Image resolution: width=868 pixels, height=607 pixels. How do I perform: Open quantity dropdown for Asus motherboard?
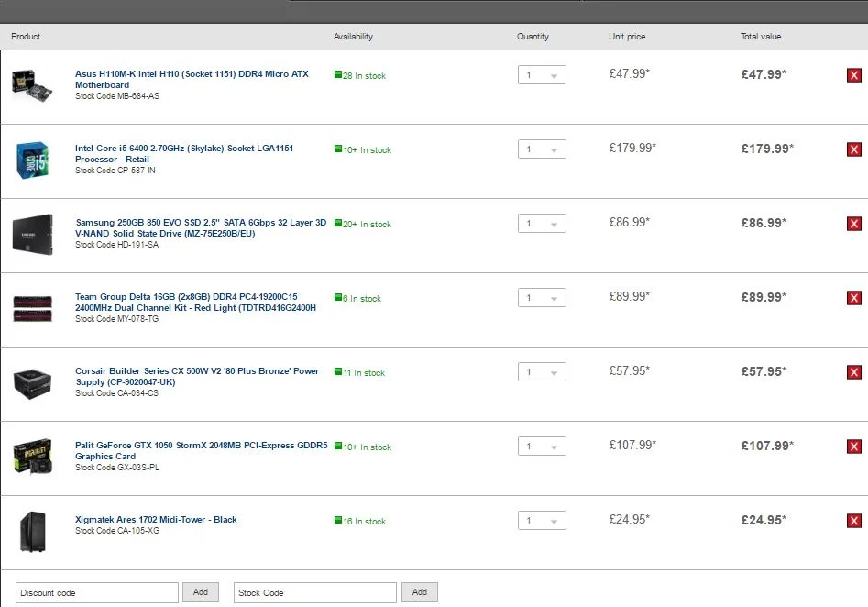tap(542, 75)
